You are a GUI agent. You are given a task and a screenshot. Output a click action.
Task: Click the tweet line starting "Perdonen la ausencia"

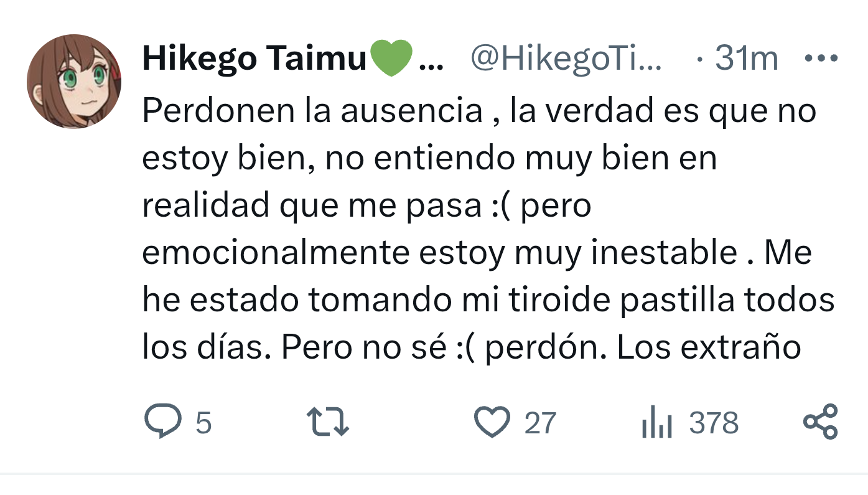tap(479, 111)
